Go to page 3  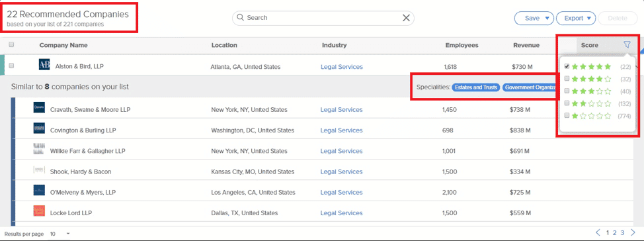623,233
